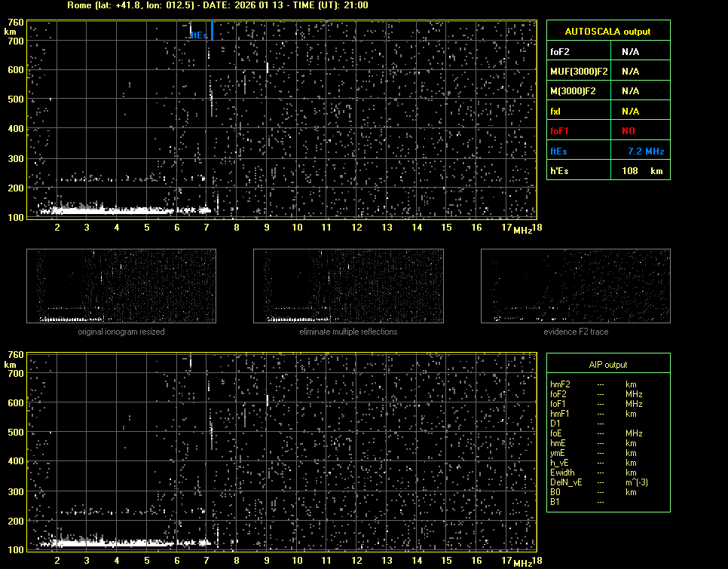Image resolution: width=728 pixels, height=569 pixels.
Task: Click the foF1 'NO' value cell
Action: pos(629,131)
